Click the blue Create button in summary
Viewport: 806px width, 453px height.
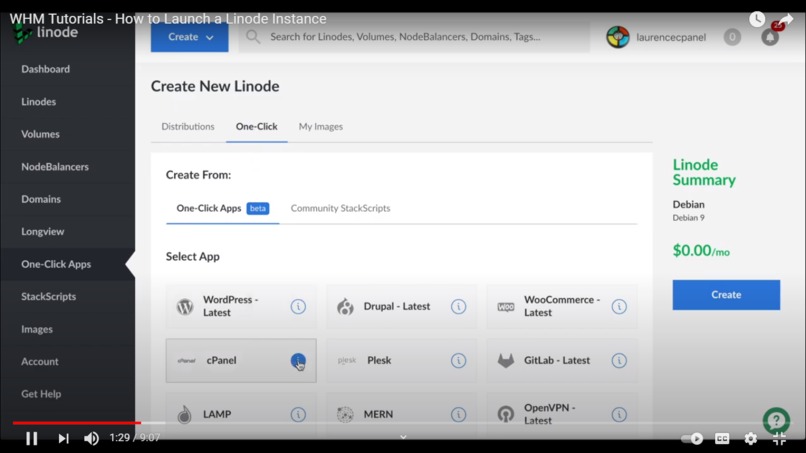(x=726, y=295)
